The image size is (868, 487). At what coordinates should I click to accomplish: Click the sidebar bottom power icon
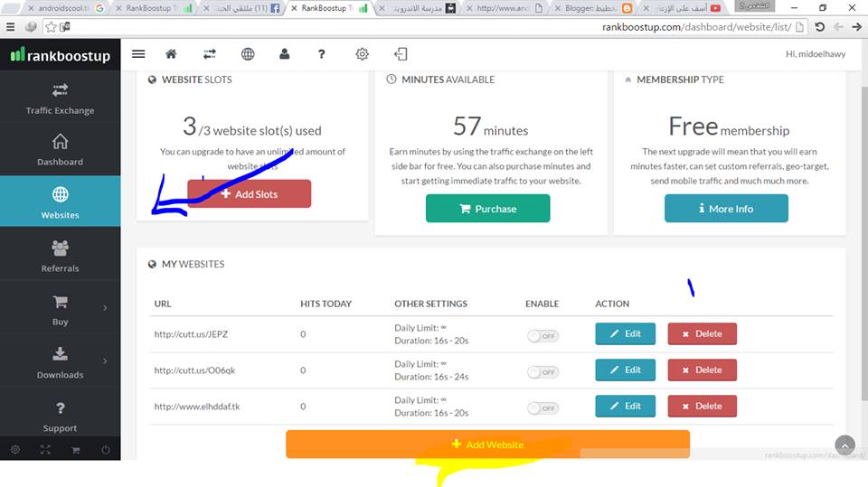click(x=105, y=450)
